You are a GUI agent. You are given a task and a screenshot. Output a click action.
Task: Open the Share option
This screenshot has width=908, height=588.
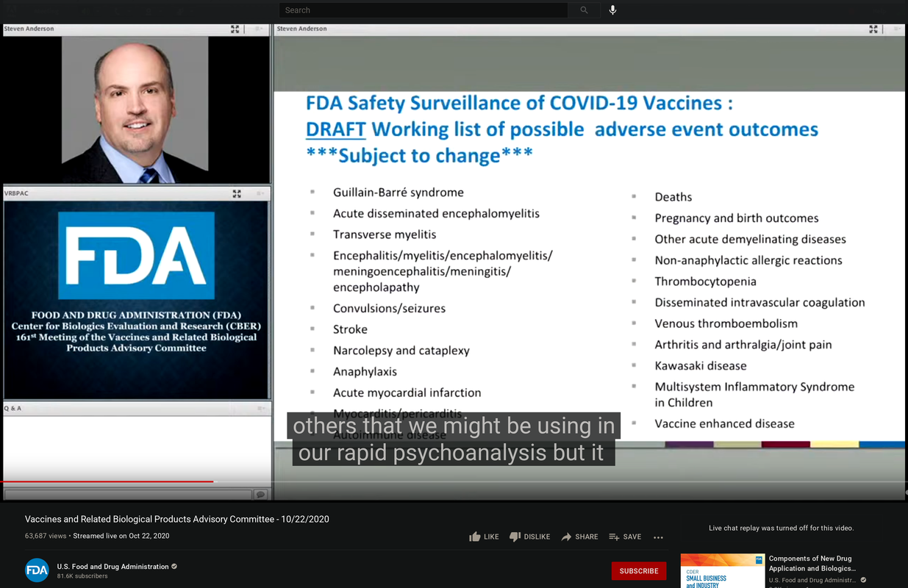click(579, 537)
